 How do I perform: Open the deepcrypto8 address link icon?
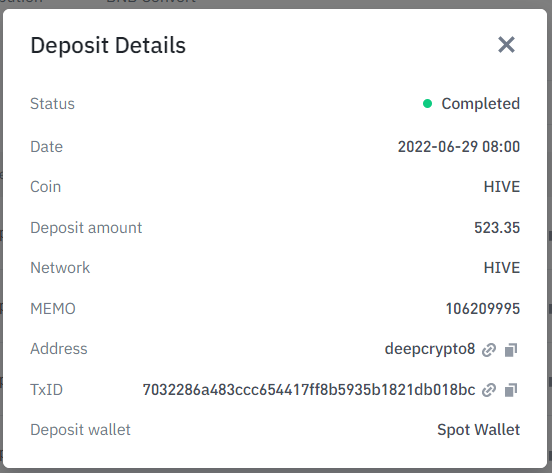[x=489, y=350]
